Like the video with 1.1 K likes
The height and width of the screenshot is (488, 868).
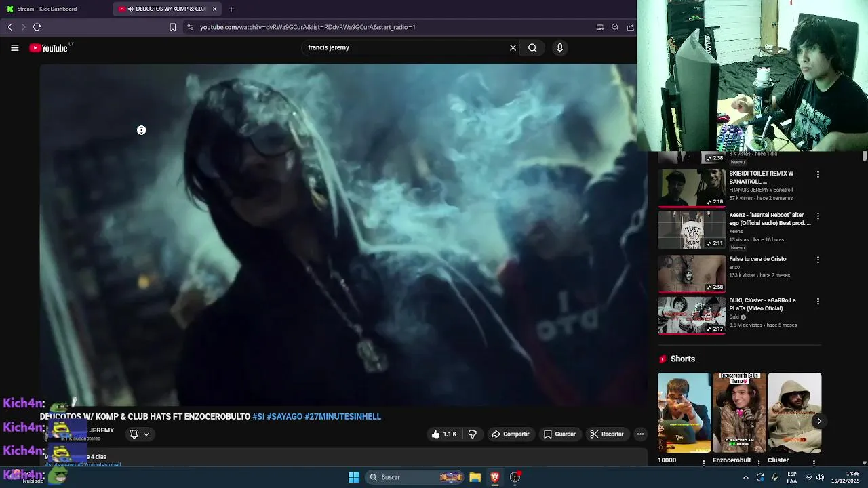(x=443, y=434)
